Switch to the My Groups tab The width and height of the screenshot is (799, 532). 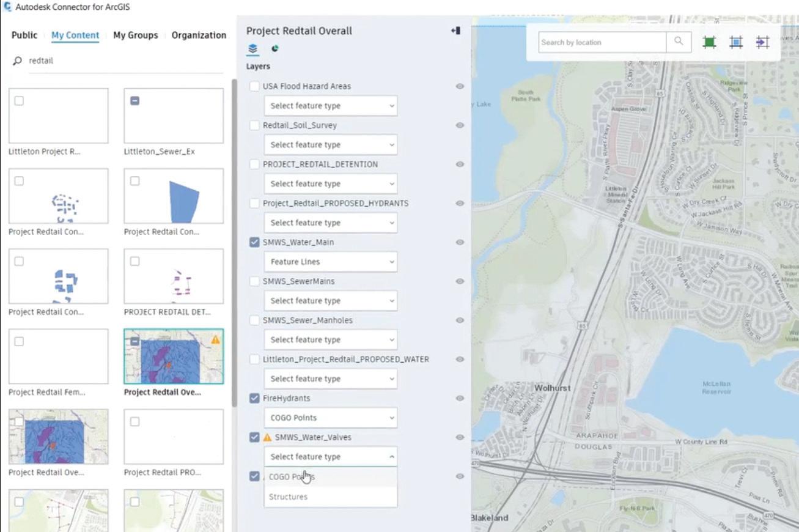(x=135, y=35)
